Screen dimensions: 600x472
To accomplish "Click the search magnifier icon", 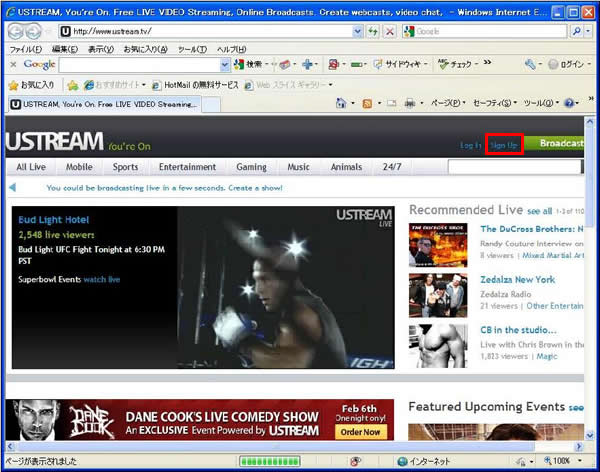I will (576, 31).
